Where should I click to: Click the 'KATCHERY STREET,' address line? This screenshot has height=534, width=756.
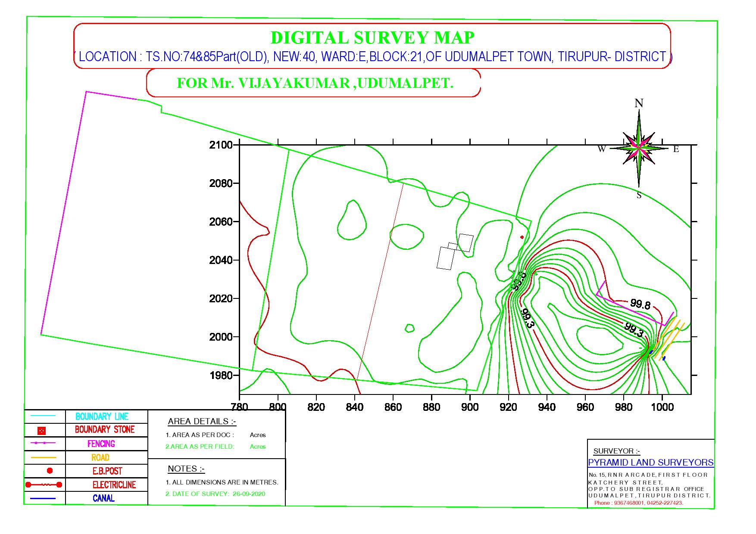click(625, 482)
